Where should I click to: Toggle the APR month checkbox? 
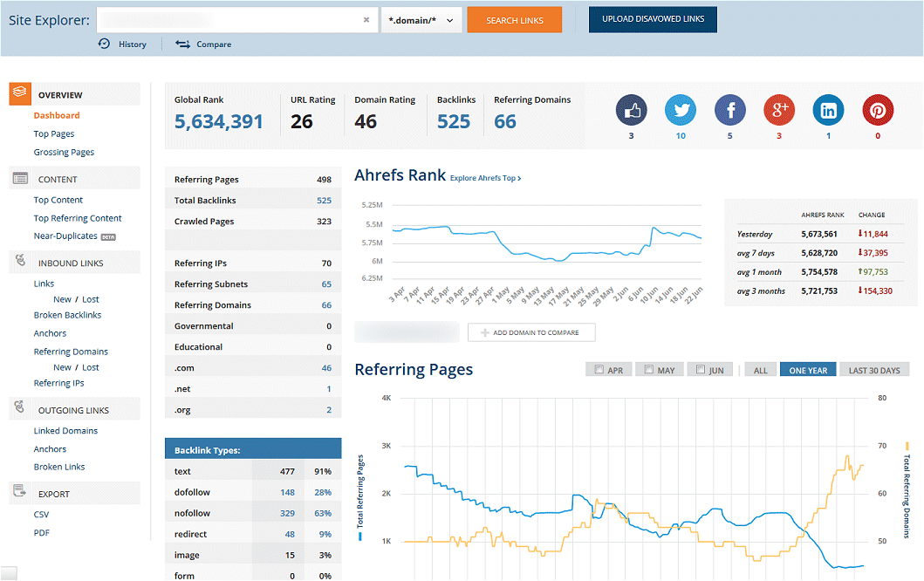pos(599,370)
